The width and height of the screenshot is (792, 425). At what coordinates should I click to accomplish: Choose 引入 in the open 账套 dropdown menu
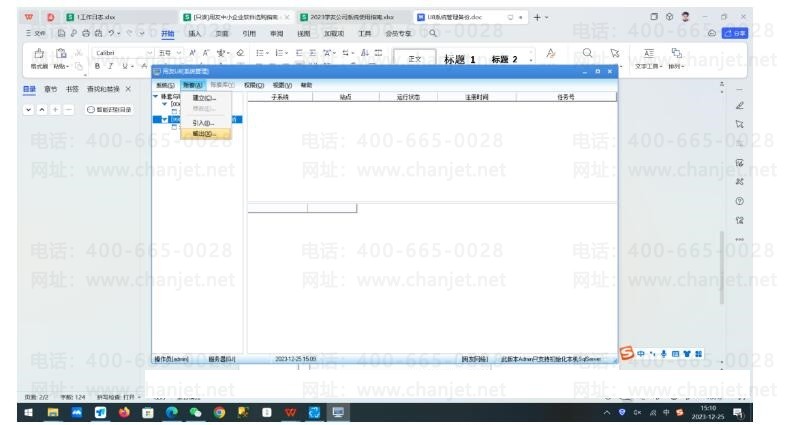tap(204, 123)
